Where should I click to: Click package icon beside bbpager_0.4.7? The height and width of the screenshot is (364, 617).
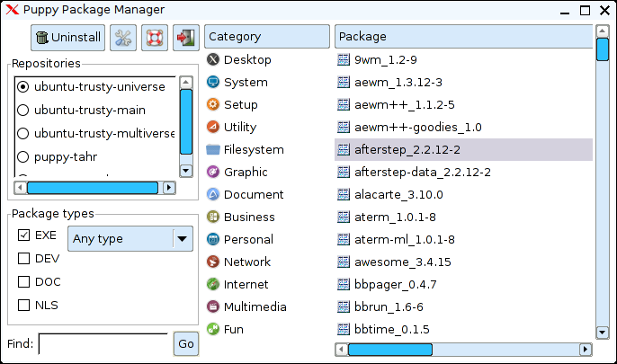point(344,284)
